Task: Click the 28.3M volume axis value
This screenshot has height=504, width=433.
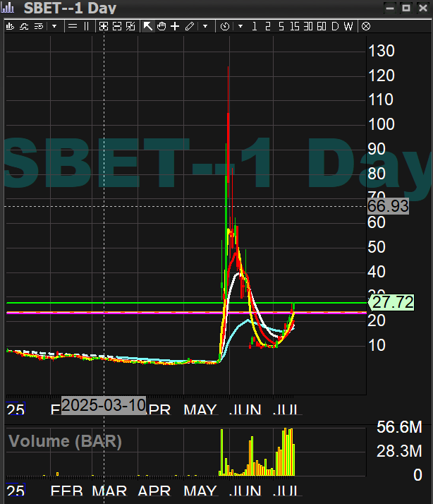Action: point(399,451)
